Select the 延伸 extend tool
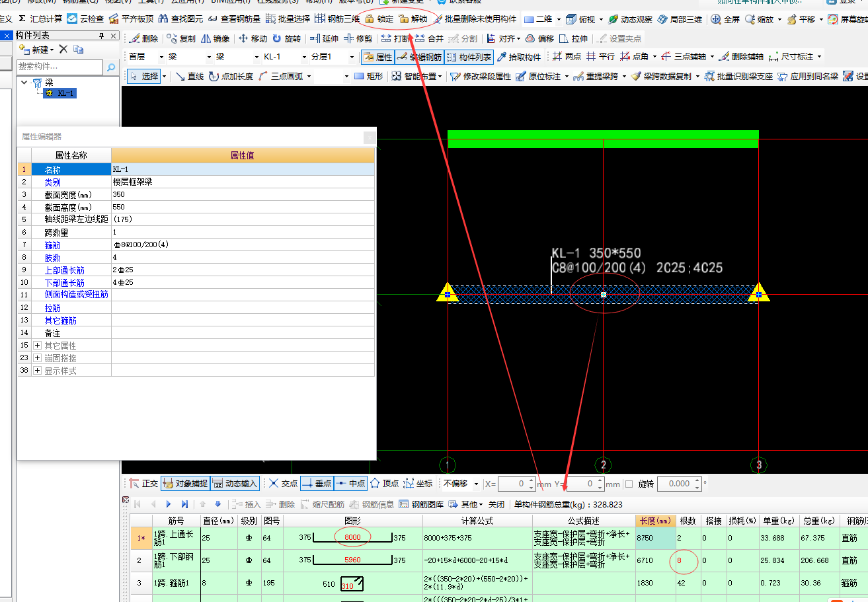868x602 pixels. (324, 39)
